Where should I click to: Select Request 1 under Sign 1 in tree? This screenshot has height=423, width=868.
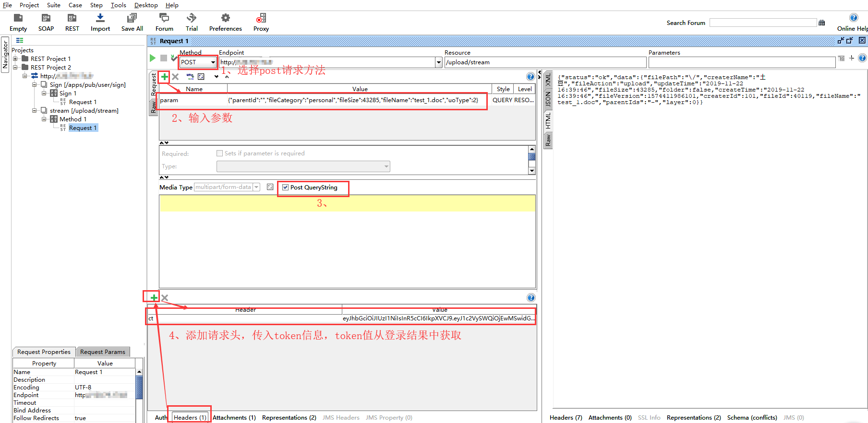[83, 102]
